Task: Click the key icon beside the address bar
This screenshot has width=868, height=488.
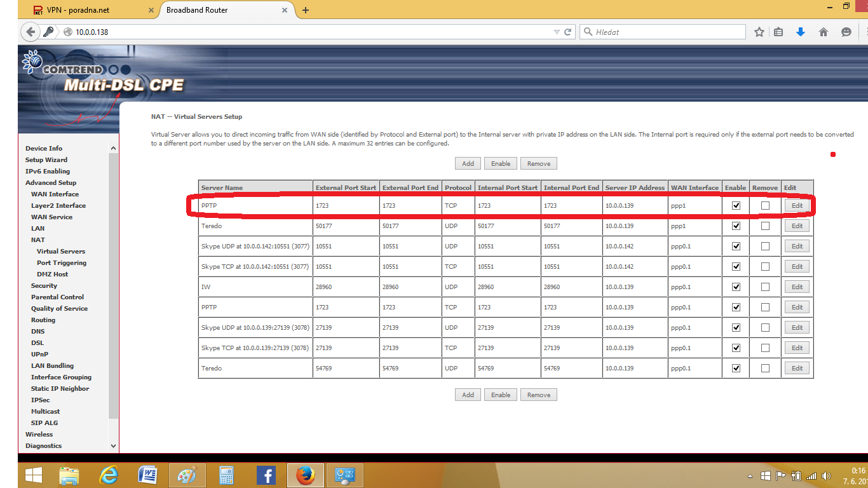Action: click(x=48, y=32)
